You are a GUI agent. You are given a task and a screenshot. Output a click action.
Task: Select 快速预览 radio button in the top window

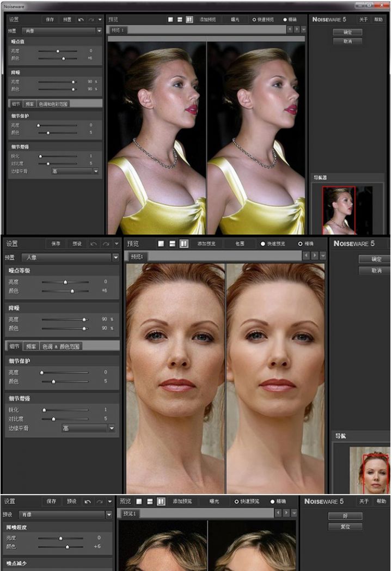pyautogui.click(x=254, y=20)
